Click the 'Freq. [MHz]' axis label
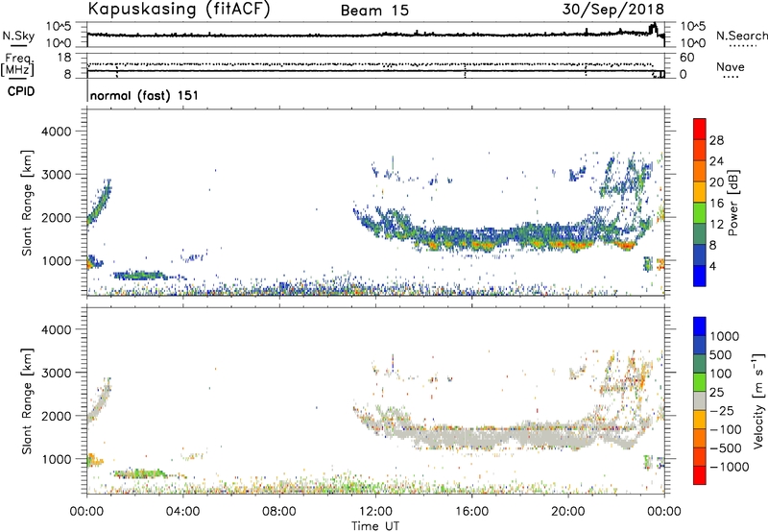Screen dimensions: 768x532 pos(18,64)
